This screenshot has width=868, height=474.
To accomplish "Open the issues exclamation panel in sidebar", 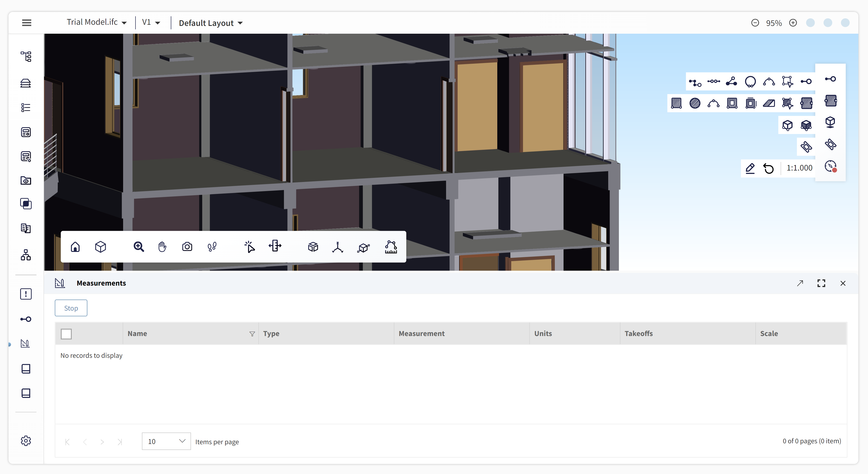I will [x=26, y=294].
